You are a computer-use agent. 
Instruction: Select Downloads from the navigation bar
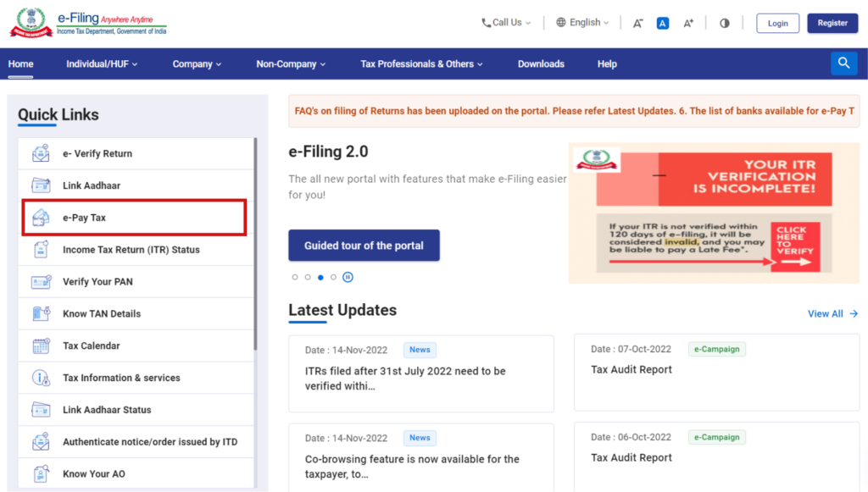click(x=541, y=64)
